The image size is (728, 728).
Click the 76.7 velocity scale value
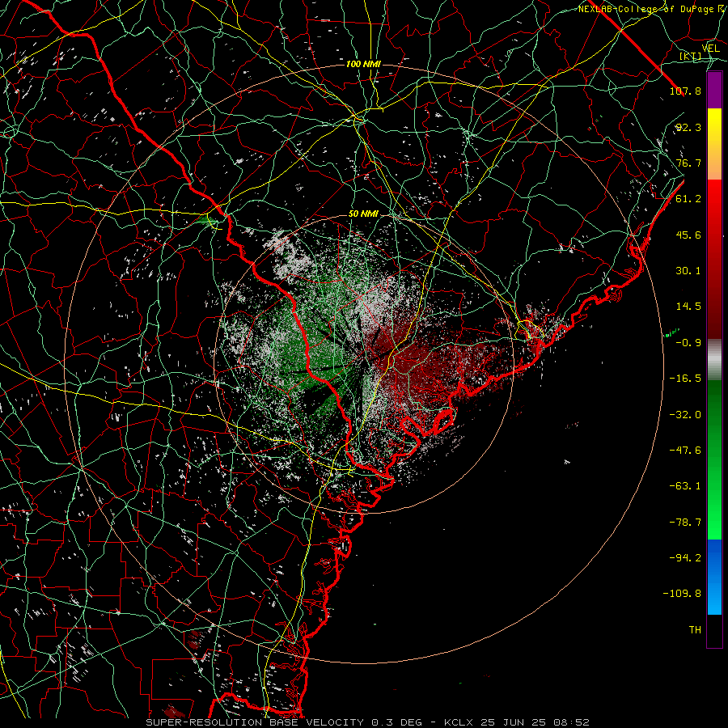point(688,163)
